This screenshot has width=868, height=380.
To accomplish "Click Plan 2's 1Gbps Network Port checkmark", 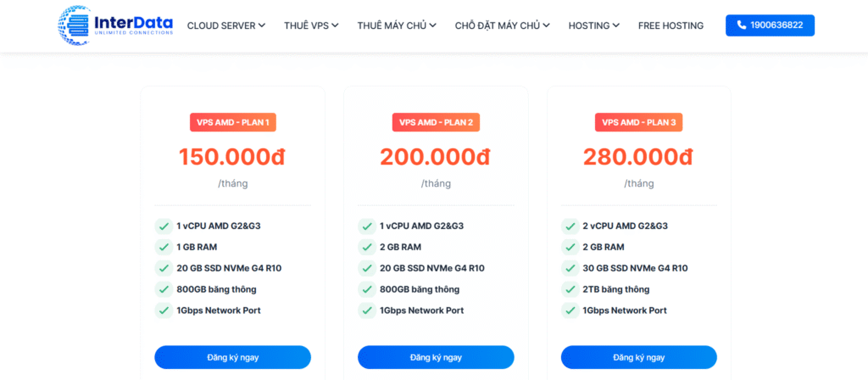I will pyautogui.click(x=366, y=310).
